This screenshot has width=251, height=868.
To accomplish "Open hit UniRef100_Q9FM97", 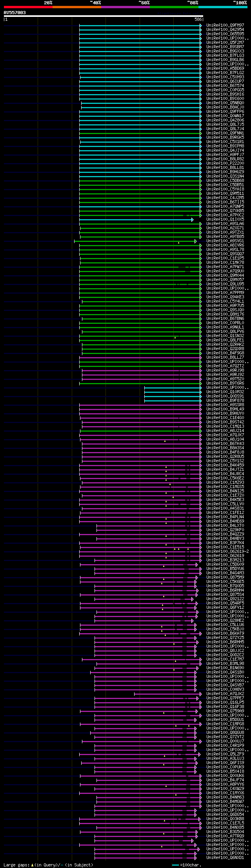I will pos(225,25).
